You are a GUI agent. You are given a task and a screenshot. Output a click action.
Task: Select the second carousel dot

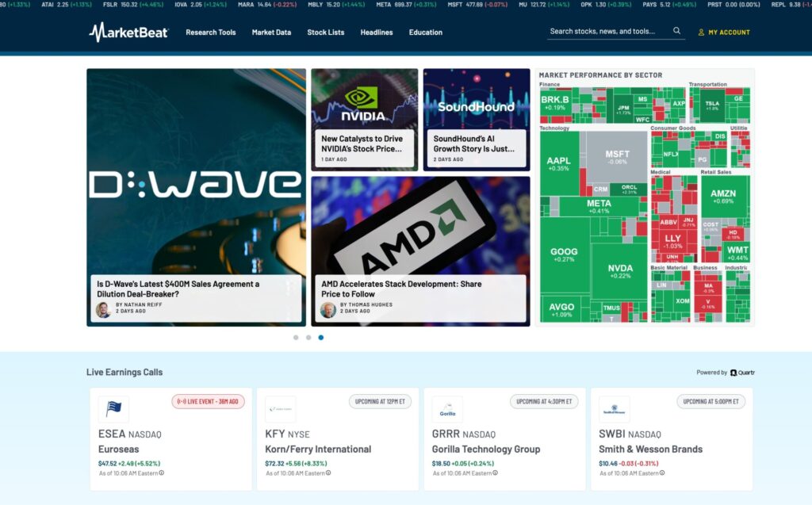(x=308, y=338)
